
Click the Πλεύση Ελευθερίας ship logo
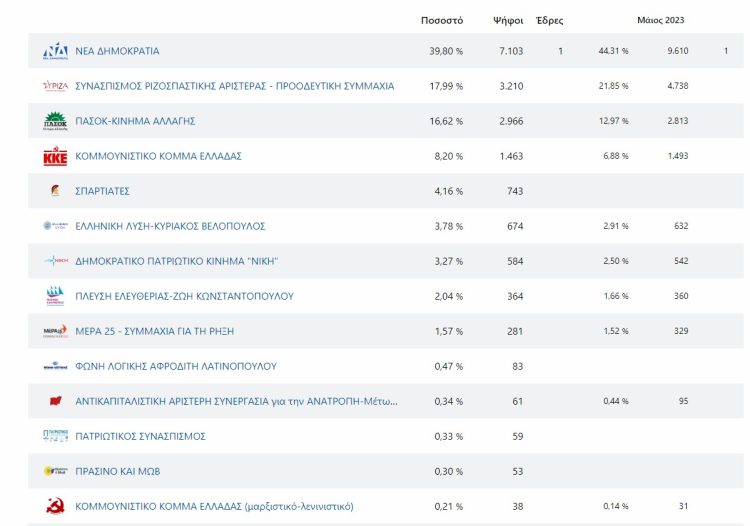point(55,296)
